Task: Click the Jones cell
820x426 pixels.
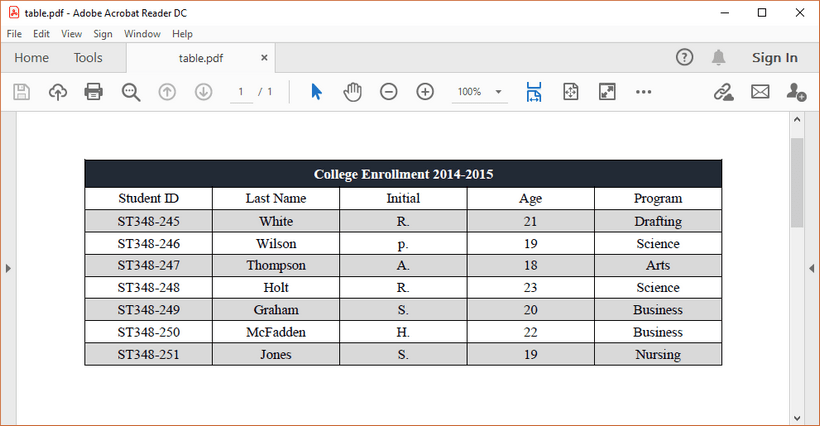Action: pos(276,355)
